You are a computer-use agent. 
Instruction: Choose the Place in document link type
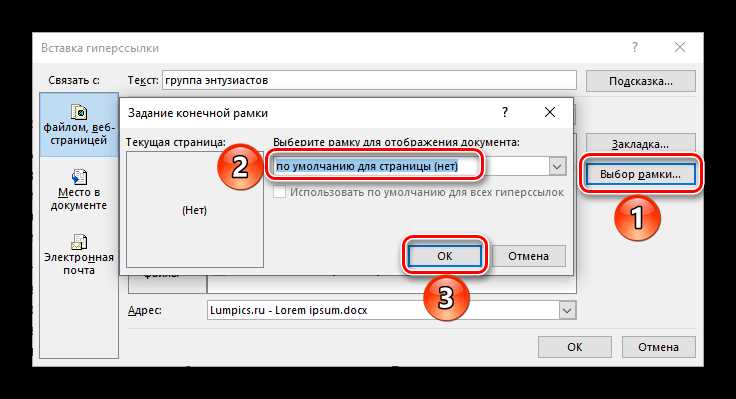[79, 190]
